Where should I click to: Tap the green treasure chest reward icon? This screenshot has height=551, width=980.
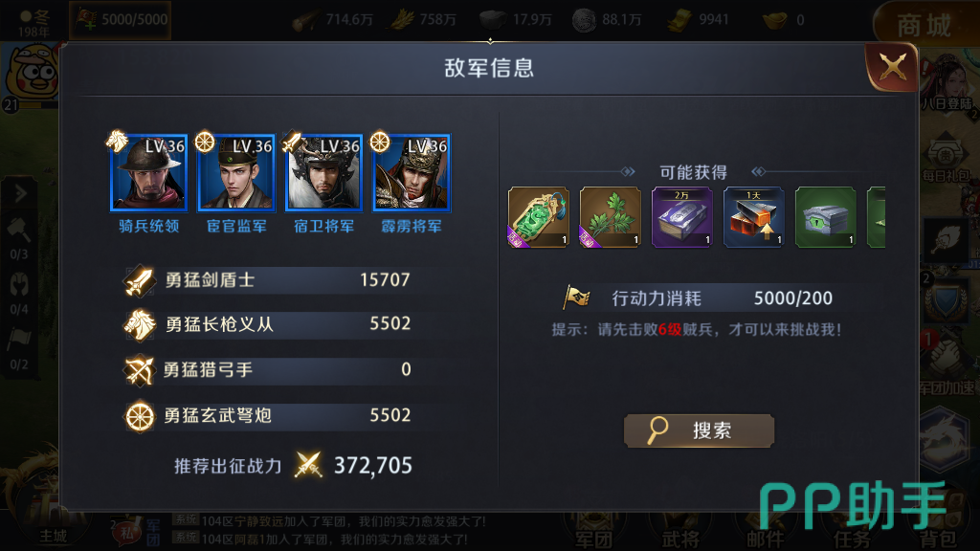coord(826,217)
